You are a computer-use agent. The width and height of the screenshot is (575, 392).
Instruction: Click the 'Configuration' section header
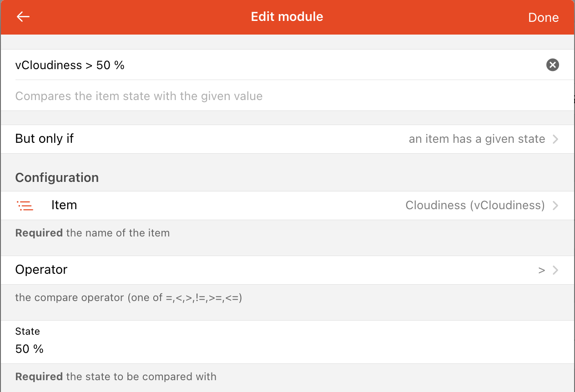pos(57,177)
